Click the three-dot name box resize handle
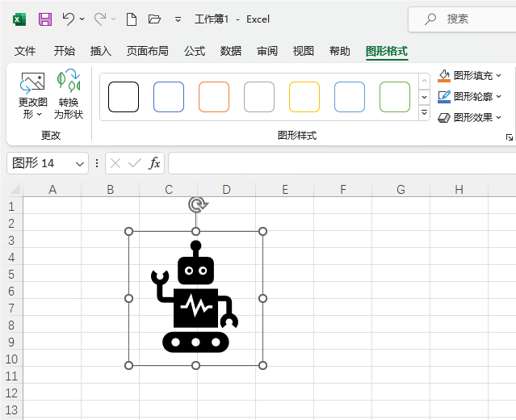The height and width of the screenshot is (420, 516). click(x=97, y=163)
